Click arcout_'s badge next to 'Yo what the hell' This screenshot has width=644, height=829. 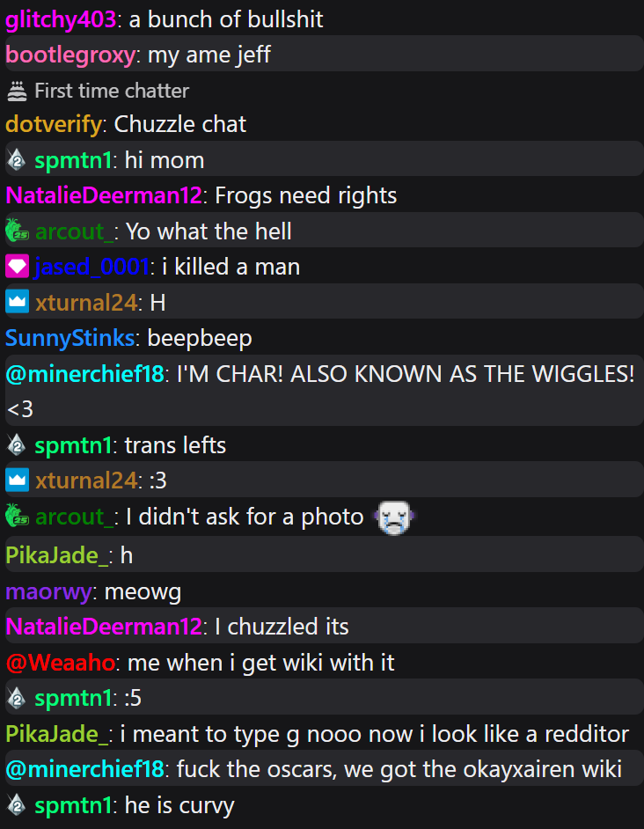pyautogui.click(x=17, y=231)
